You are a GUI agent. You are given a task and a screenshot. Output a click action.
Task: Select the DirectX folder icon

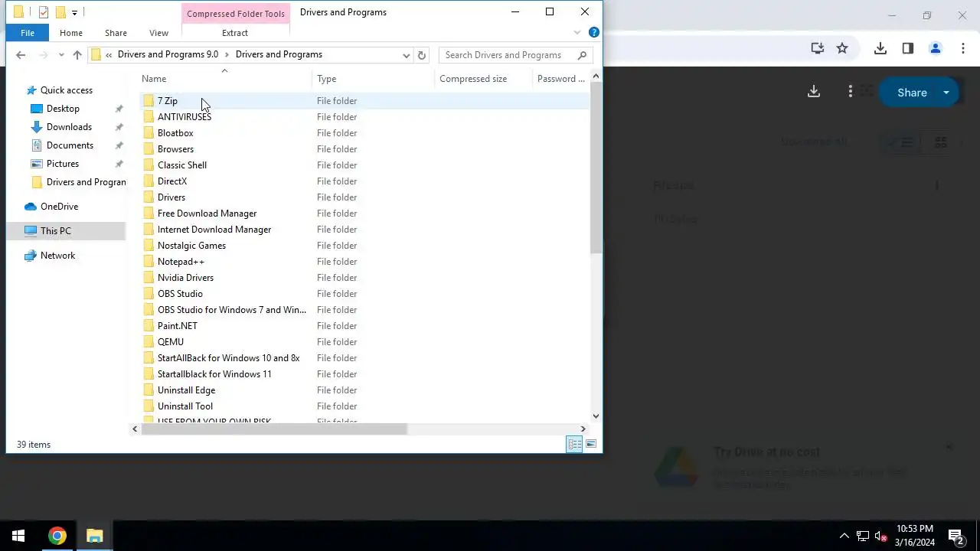(x=149, y=181)
